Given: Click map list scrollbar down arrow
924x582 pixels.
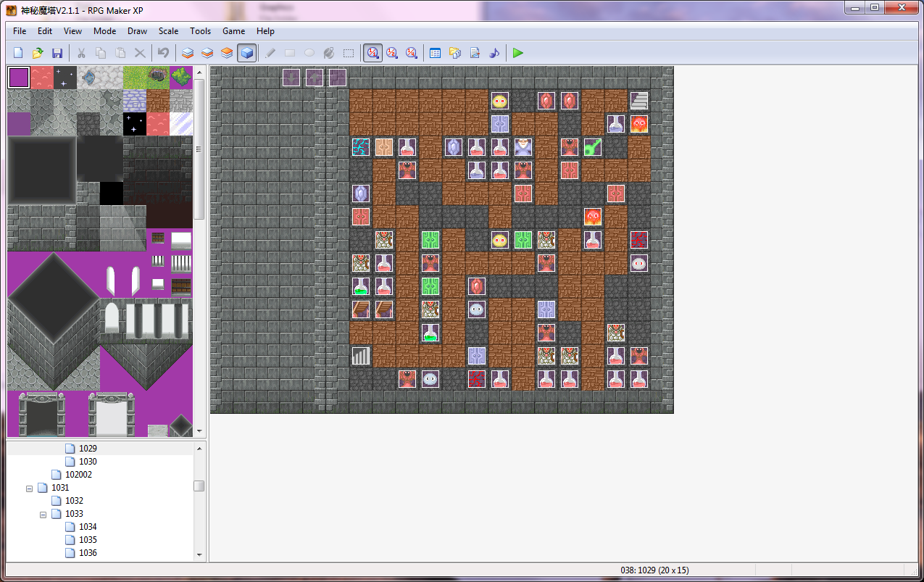Looking at the screenshot, I should tap(199, 554).
